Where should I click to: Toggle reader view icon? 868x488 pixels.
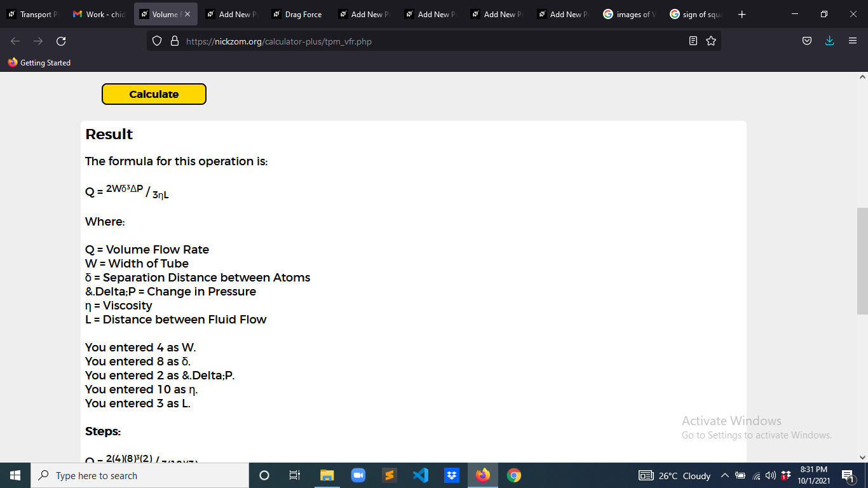click(693, 41)
